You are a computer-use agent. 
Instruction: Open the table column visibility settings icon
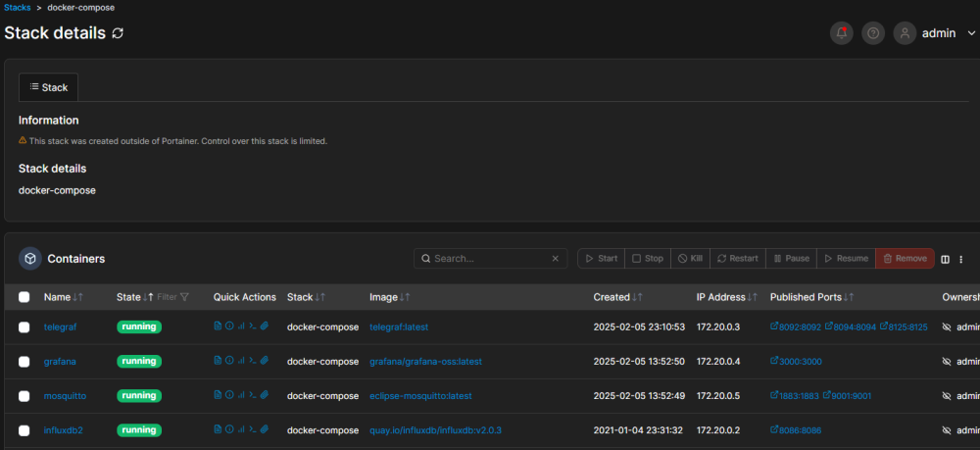[x=946, y=259]
